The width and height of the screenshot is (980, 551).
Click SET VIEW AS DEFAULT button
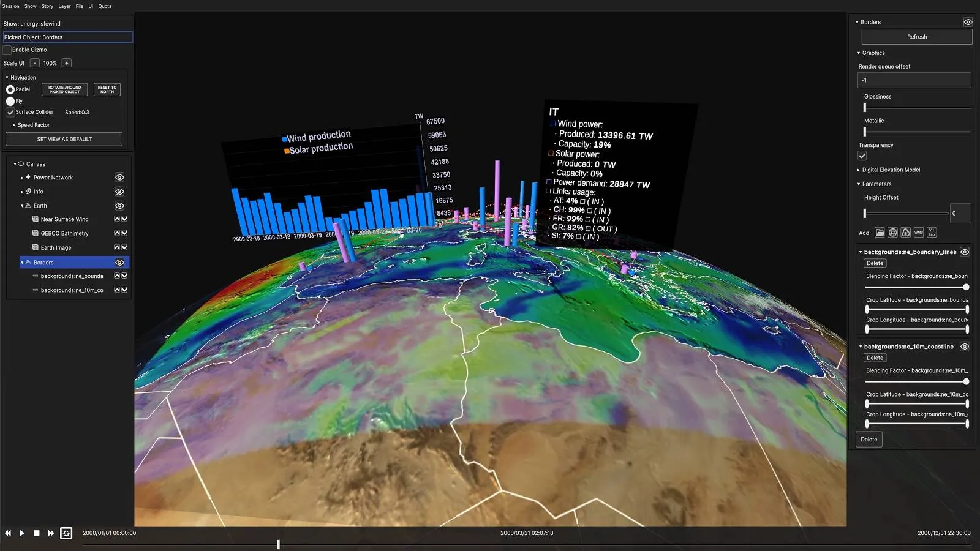[x=64, y=140]
